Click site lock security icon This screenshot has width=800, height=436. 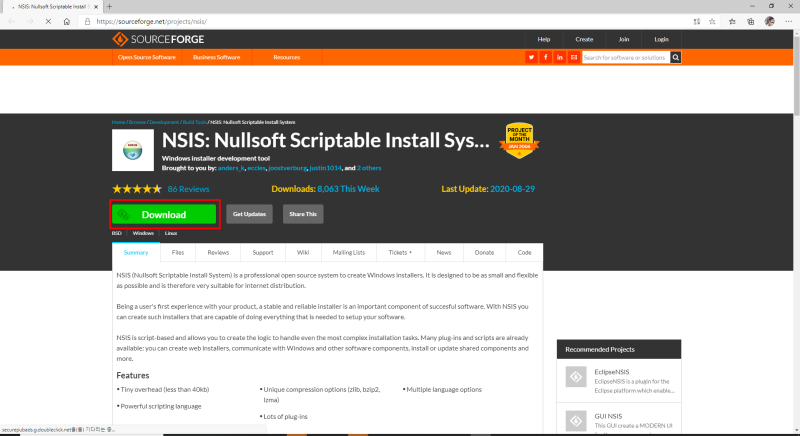(x=87, y=21)
